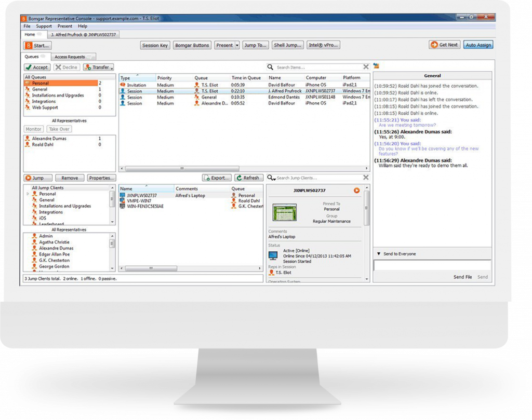Image resolution: width=532 pixels, height=420 pixels.
Task: Select VMPE-WIN7 Jump Client row
Action: tap(191, 201)
